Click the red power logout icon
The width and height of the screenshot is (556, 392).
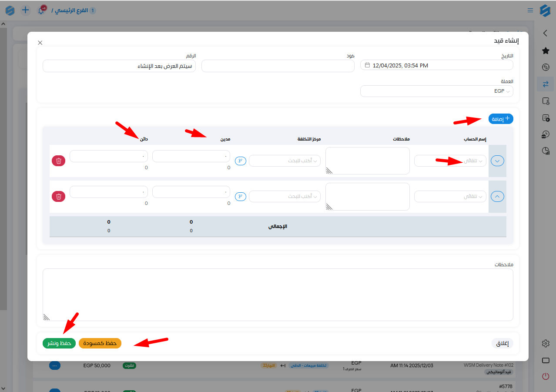(x=545, y=376)
